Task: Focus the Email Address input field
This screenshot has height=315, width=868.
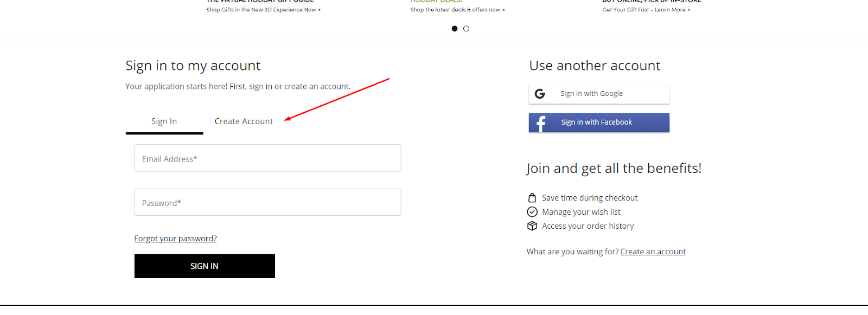Action: [267, 158]
